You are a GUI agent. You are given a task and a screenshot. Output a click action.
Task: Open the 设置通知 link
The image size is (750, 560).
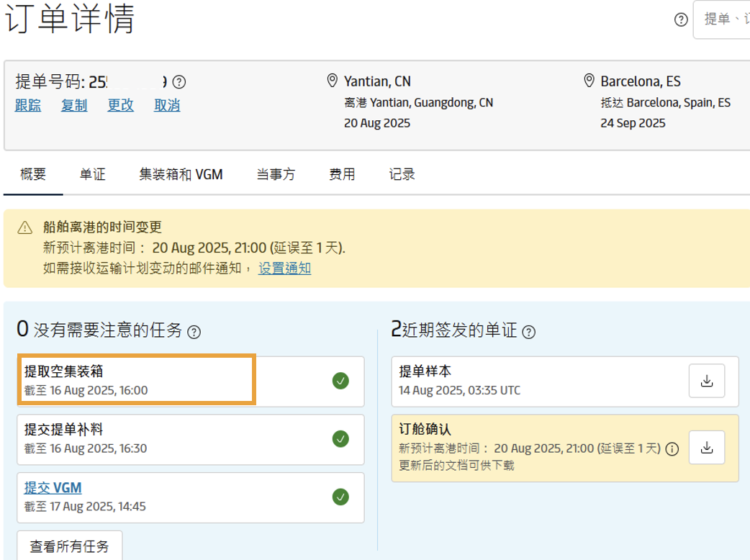coord(285,268)
